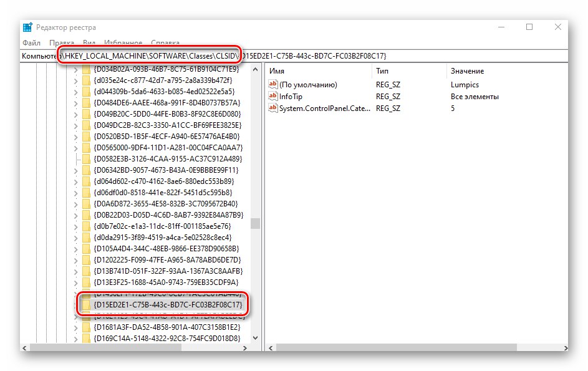Select the {D15ED2E1-C75B-443c-BD7C-FC03B2F08C17} key
Image resolution: width=588 pixels, height=371 pixels.
(x=168, y=305)
